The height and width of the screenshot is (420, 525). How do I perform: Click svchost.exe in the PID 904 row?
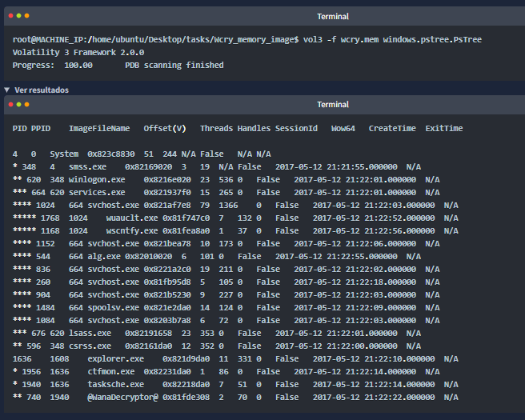[x=113, y=295]
